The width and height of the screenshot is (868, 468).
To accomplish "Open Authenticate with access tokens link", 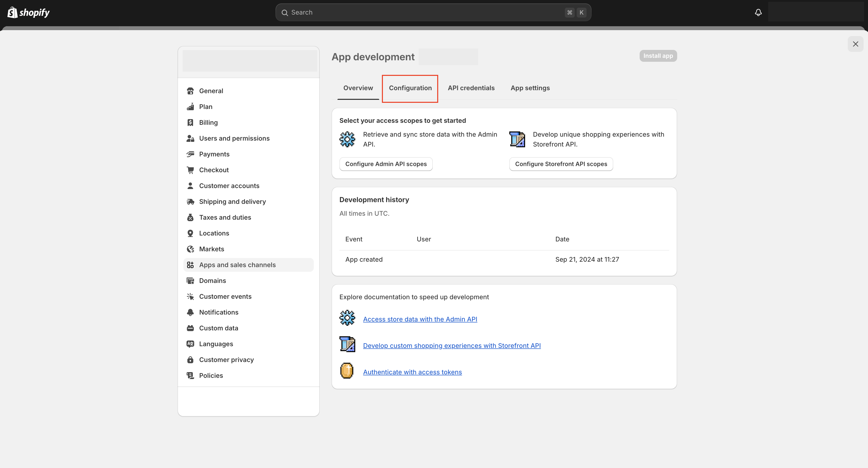I will (x=413, y=372).
